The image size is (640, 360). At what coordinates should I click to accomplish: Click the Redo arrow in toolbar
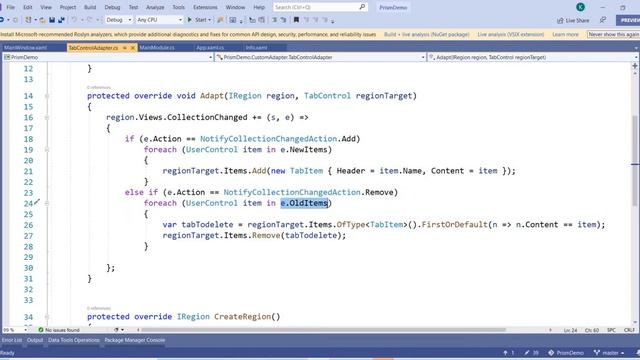pyautogui.click(x=90, y=20)
